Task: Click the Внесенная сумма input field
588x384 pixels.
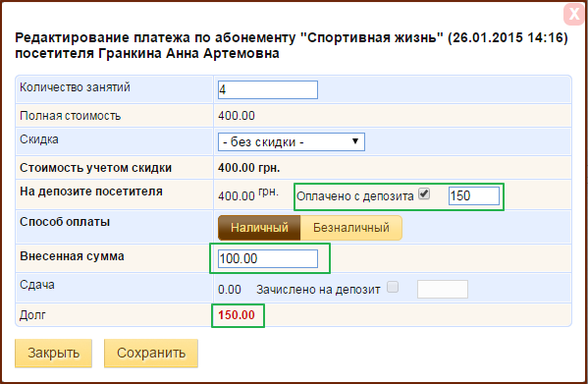Action: coord(268,258)
